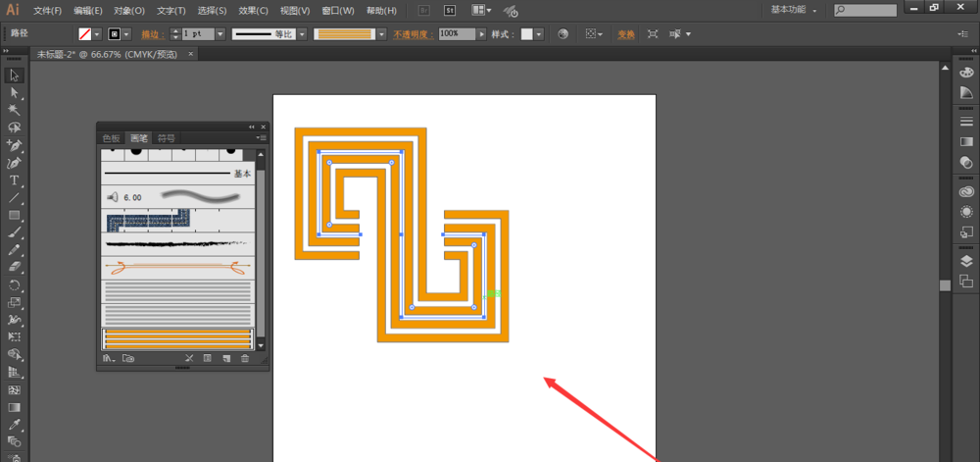This screenshot has height=462, width=980.
Task: Open the 基本功能 workspace switcher
Action: coord(794,10)
